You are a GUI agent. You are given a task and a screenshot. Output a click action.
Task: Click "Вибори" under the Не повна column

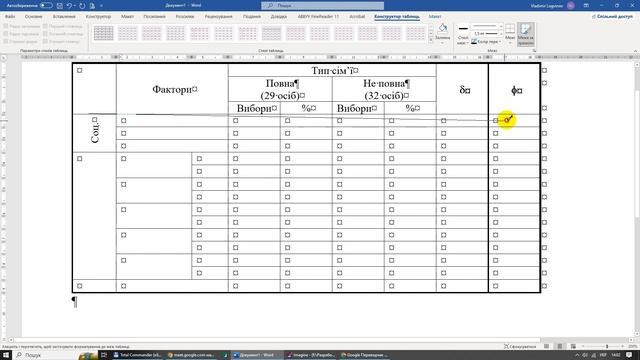(x=358, y=108)
